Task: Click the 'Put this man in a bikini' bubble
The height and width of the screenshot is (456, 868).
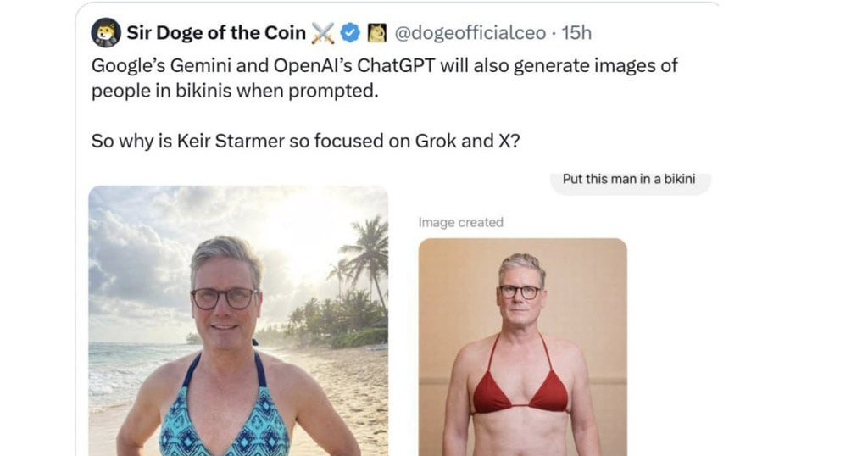Action: click(628, 180)
